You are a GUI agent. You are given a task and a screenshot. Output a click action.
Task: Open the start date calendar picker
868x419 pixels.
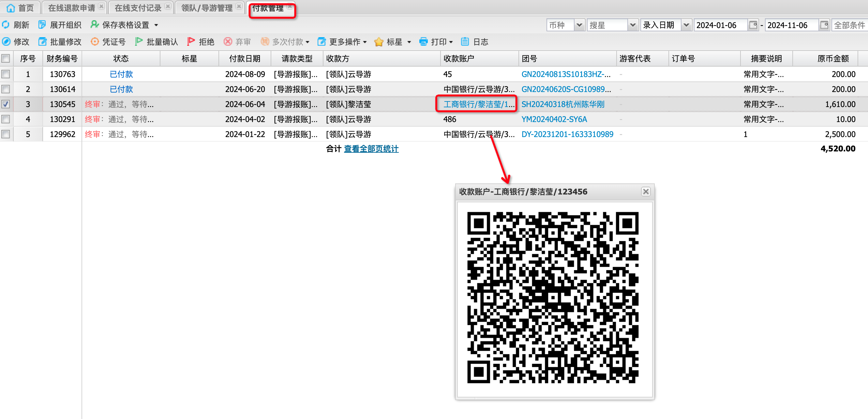click(753, 25)
